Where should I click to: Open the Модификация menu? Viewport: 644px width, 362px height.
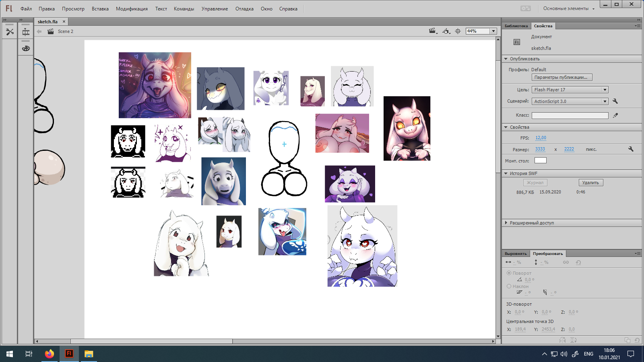[x=132, y=9]
